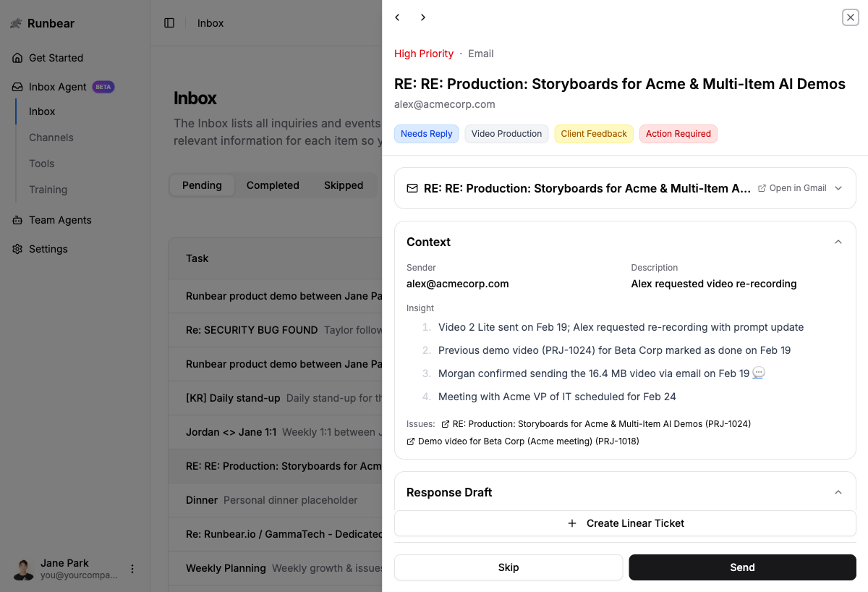Click the Send button

(742, 567)
